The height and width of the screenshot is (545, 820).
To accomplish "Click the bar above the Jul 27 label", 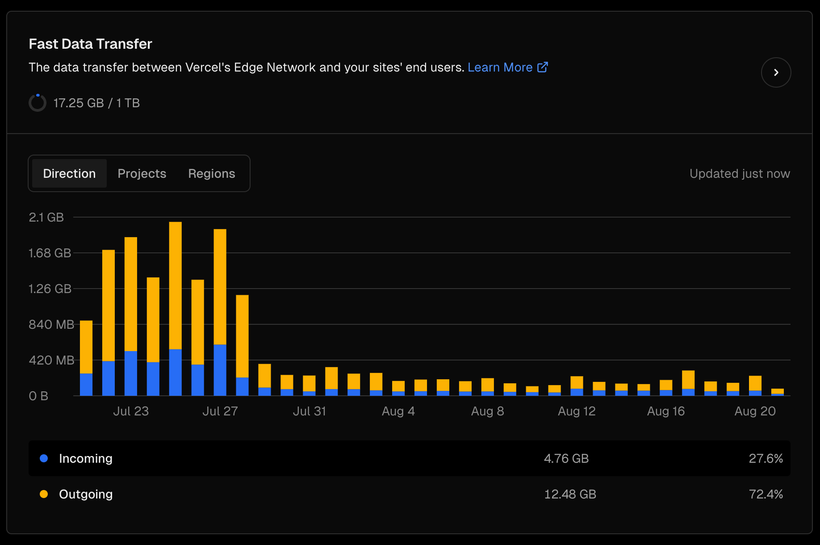I will pyautogui.click(x=220, y=312).
